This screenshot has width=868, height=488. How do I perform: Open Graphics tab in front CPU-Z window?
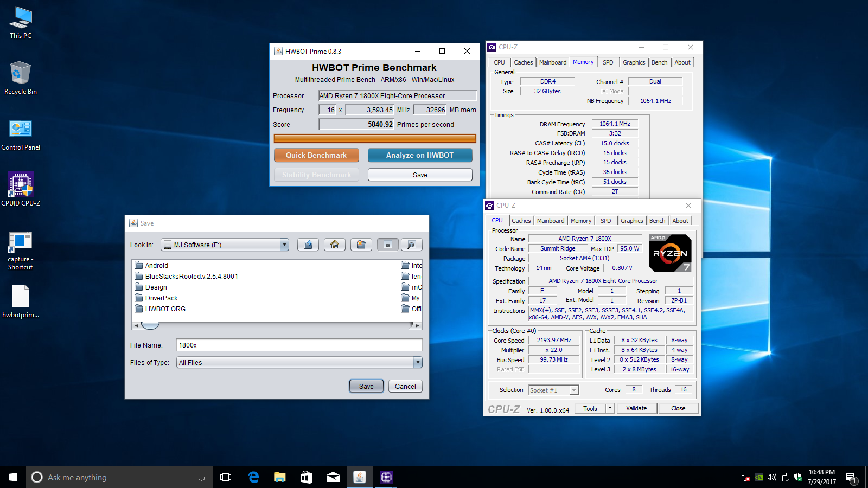coord(632,221)
